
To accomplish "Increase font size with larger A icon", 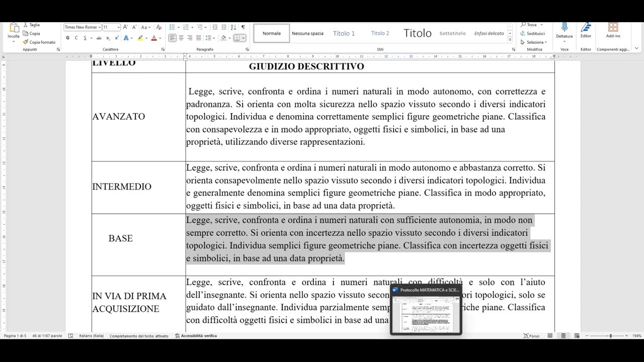I will tap(125, 27).
